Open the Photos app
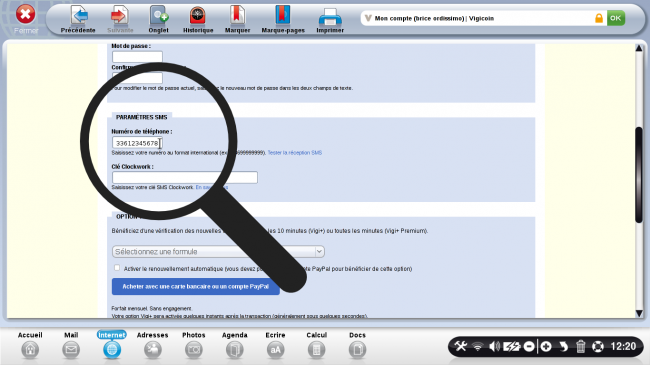Image resolution: width=650 pixels, height=365 pixels. [x=194, y=345]
